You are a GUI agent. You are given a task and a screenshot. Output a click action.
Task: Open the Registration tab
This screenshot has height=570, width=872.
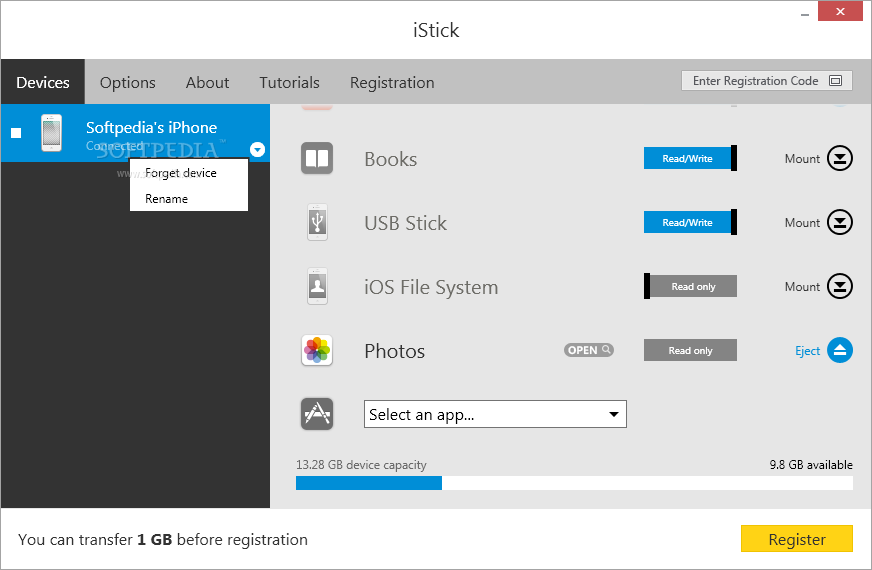pos(392,82)
